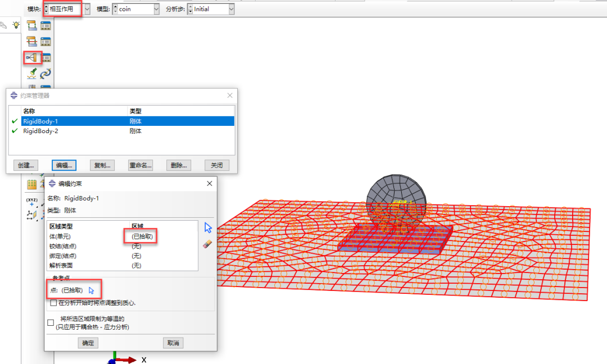Click the yellow grid seed icon
The height and width of the screenshot is (364, 607).
(x=31, y=184)
